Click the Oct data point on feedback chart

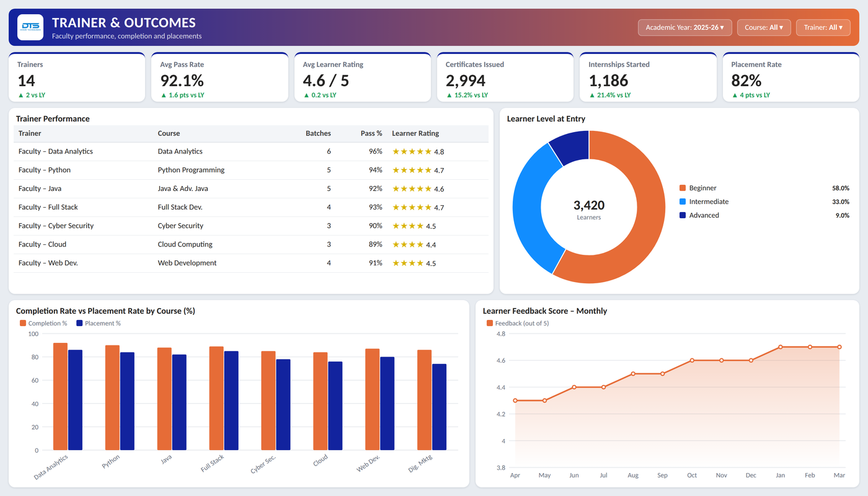(x=692, y=360)
